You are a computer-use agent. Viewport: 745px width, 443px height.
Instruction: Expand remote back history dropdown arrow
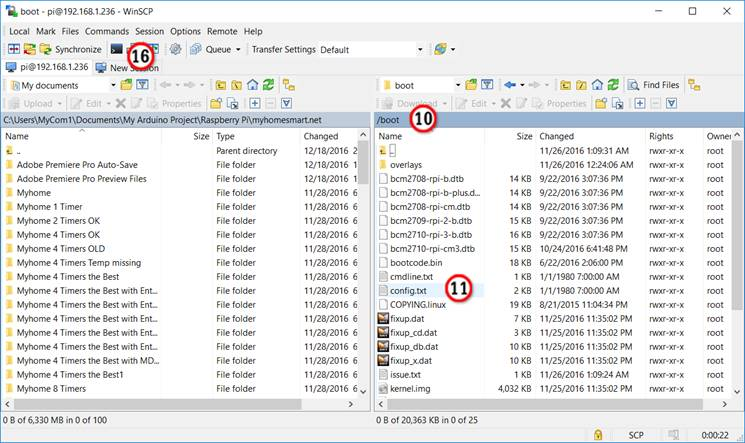(x=522, y=86)
